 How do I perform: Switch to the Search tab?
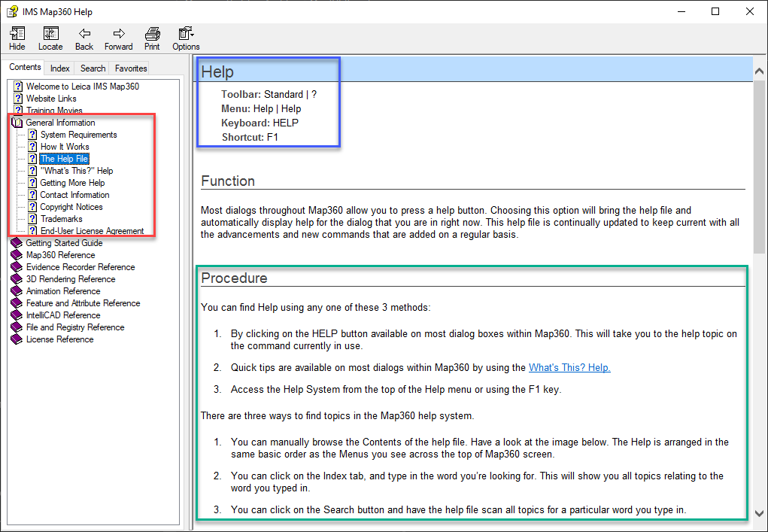(x=93, y=68)
